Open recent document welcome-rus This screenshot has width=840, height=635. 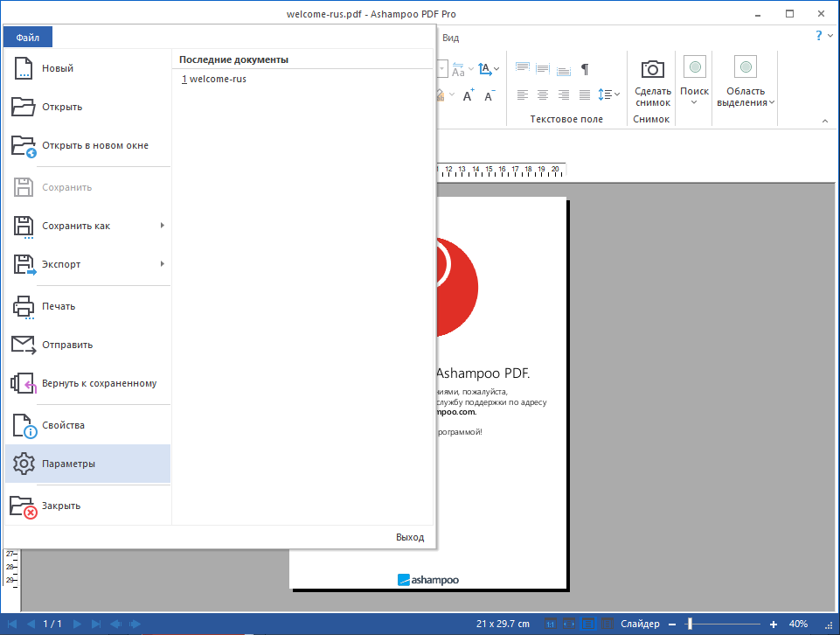pyautogui.click(x=214, y=79)
